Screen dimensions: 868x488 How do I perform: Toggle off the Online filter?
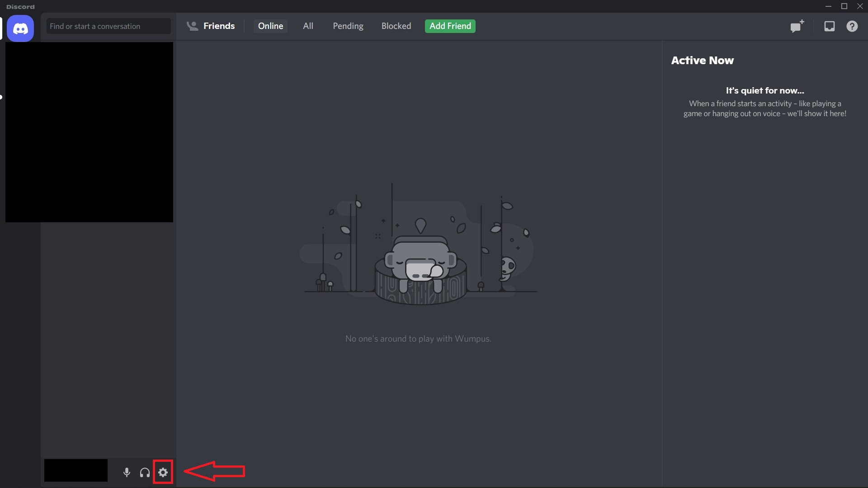[x=270, y=26]
